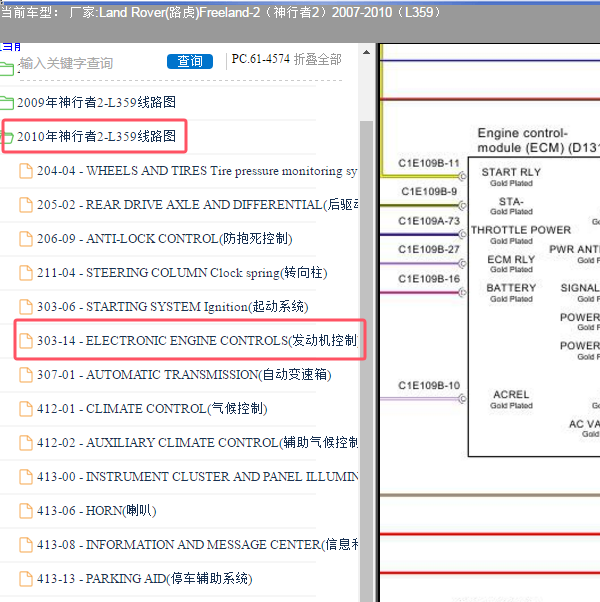Click document icon beside 303-14 ELECTRONIC ENGINE CONTROLS
Screen dimensions: 600x602
coord(26,341)
